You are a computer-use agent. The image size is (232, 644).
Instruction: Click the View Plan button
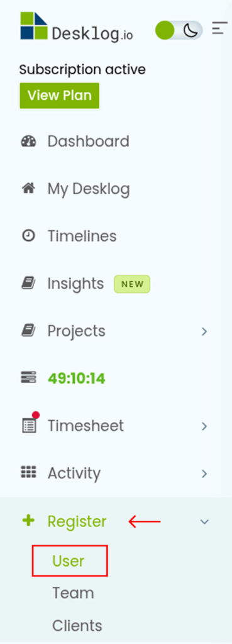click(60, 96)
